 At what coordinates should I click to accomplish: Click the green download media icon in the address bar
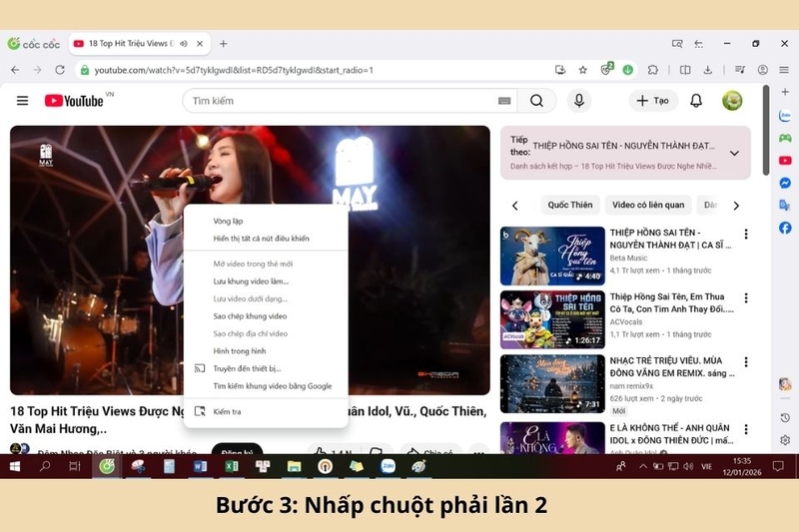click(x=628, y=70)
